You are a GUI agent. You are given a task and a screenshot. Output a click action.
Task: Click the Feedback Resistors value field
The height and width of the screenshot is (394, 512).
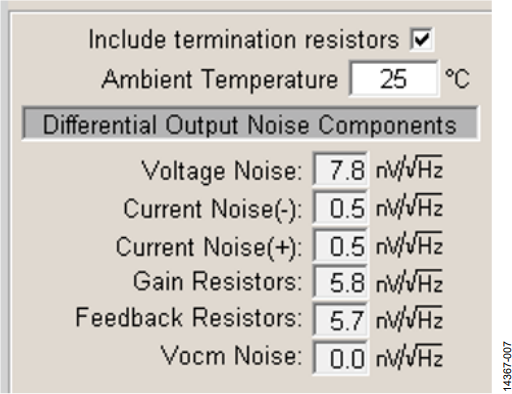(341, 320)
